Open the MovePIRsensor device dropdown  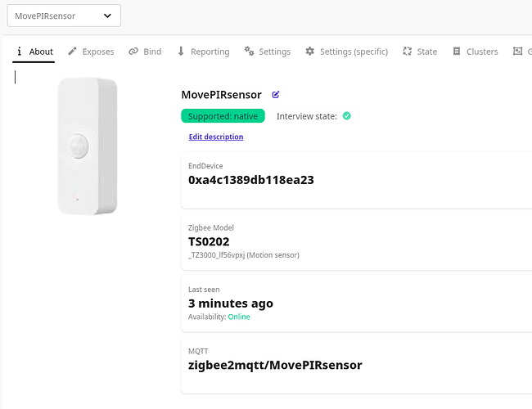(x=64, y=16)
